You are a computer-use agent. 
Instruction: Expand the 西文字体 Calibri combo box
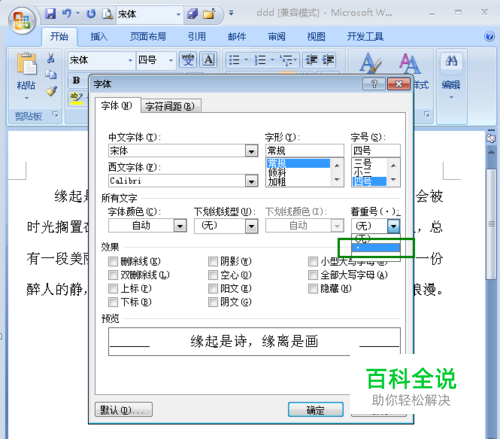[x=251, y=181]
